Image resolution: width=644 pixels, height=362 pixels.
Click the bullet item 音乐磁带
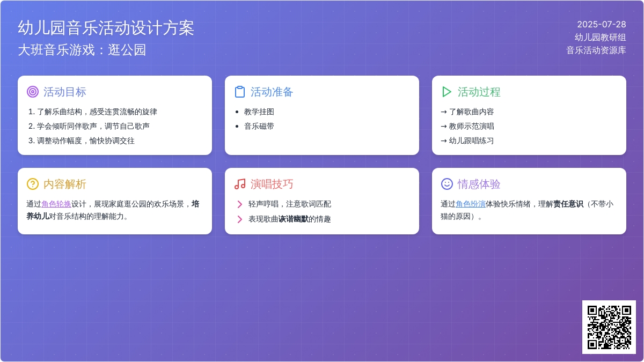[x=259, y=126]
